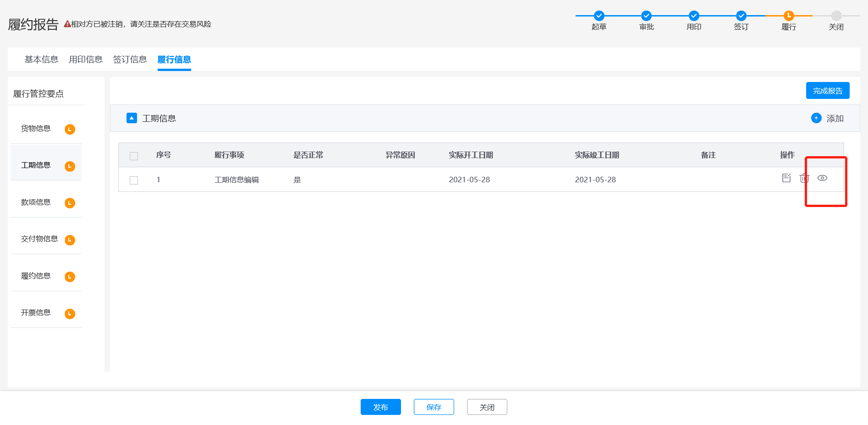Collapse the 工期信息 section using arrow toggle

132,118
